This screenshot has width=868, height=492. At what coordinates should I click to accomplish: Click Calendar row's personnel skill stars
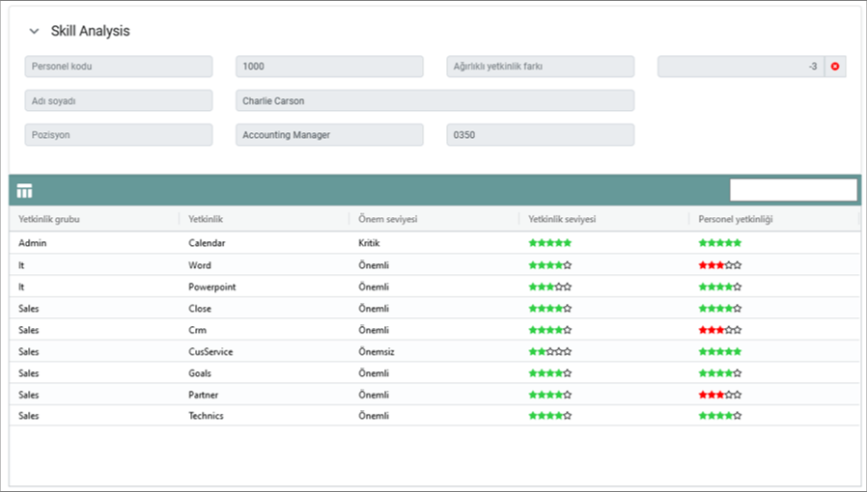click(x=720, y=243)
